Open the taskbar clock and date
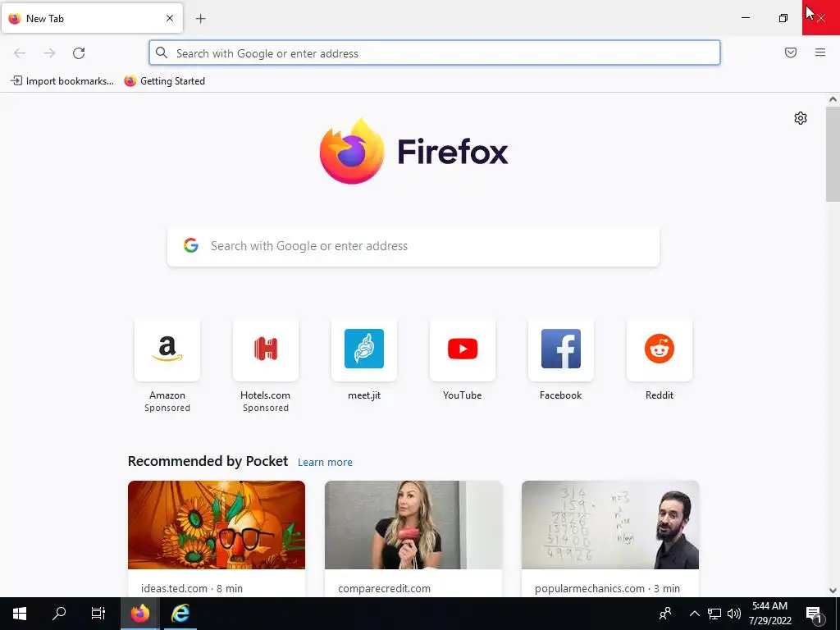The height and width of the screenshot is (630, 840). pyautogui.click(x=769, y=614)
